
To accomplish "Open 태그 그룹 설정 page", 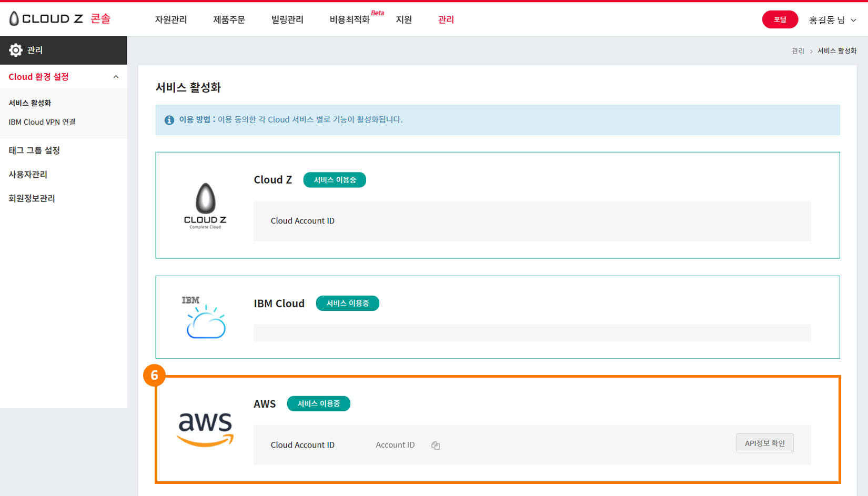I will point(34,150).
